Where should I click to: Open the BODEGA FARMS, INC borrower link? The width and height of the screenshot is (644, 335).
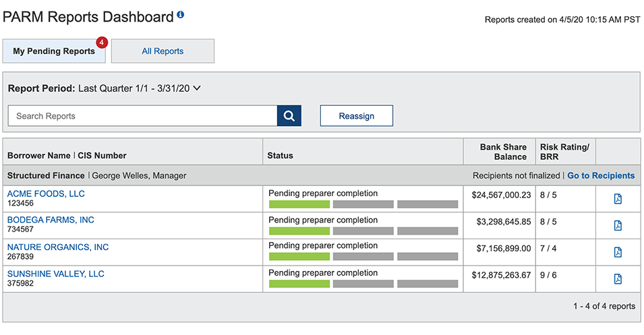[x=51, y=220]
